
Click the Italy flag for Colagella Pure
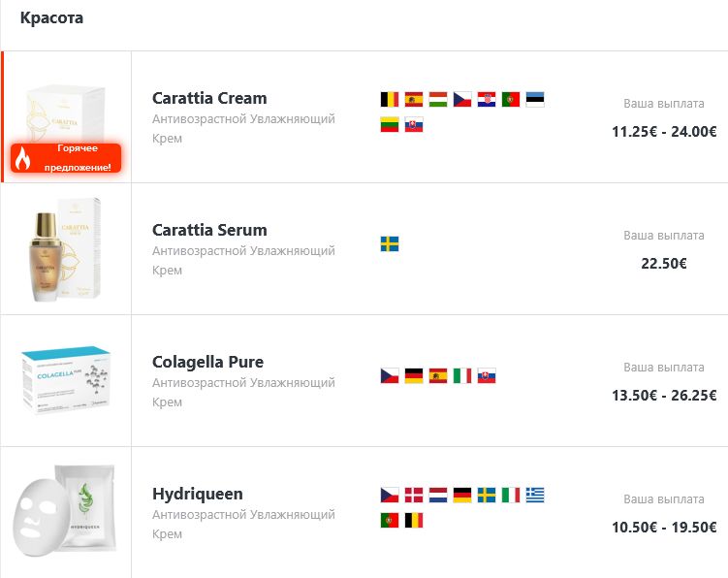[462, 375]
